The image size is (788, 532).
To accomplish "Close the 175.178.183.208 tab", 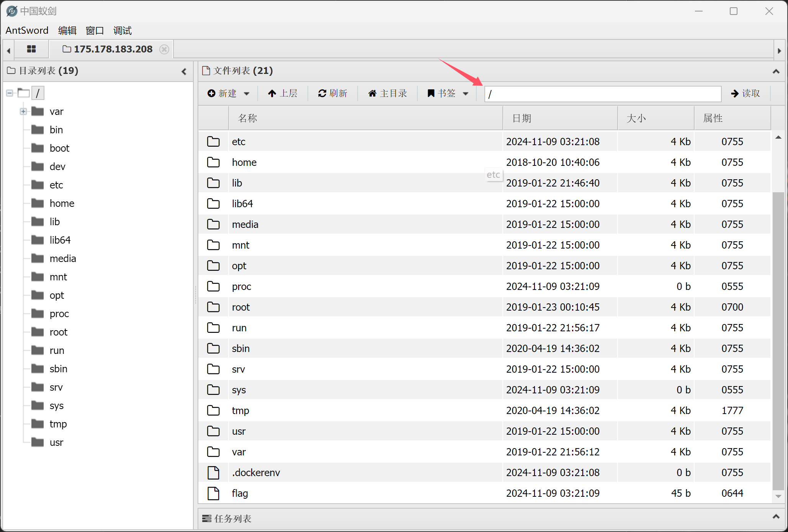I will pos(164,49).
